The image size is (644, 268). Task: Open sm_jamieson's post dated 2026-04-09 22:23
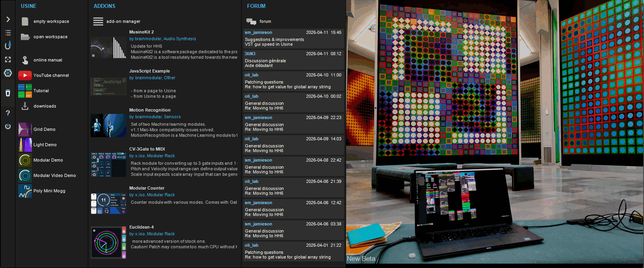[x=293, y=124]
